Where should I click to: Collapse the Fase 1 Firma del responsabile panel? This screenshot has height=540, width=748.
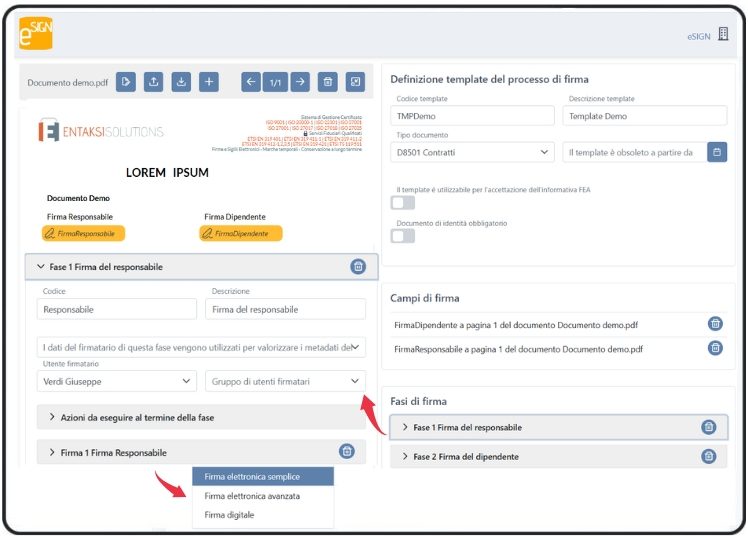click(x=41, y=267)
